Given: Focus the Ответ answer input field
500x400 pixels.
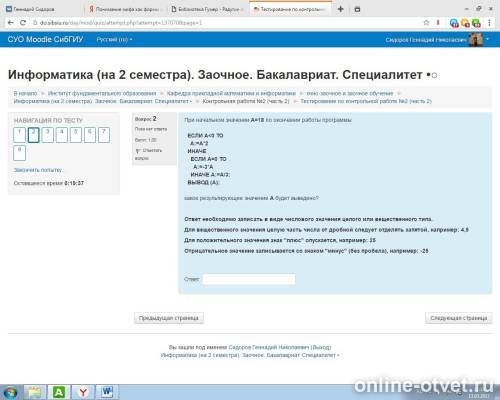Looking at the screenshot, I should pyautogui.click(x=249, y=279).
